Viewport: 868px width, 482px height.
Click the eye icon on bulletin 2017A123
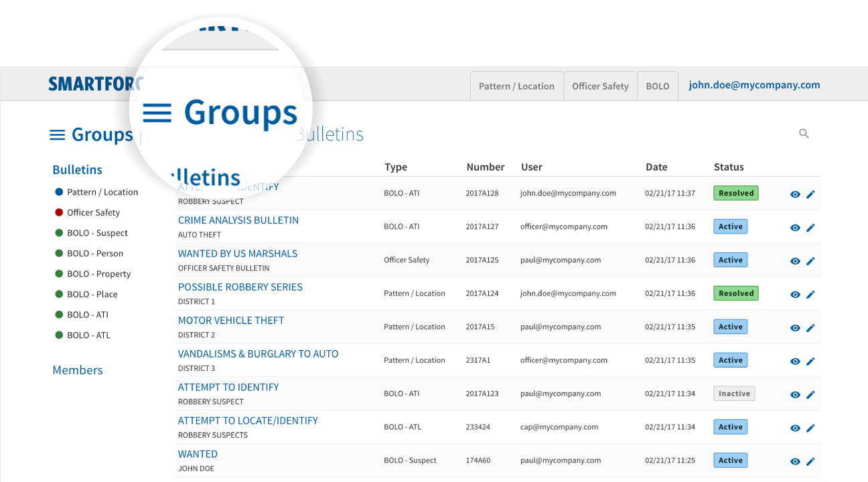795,395
